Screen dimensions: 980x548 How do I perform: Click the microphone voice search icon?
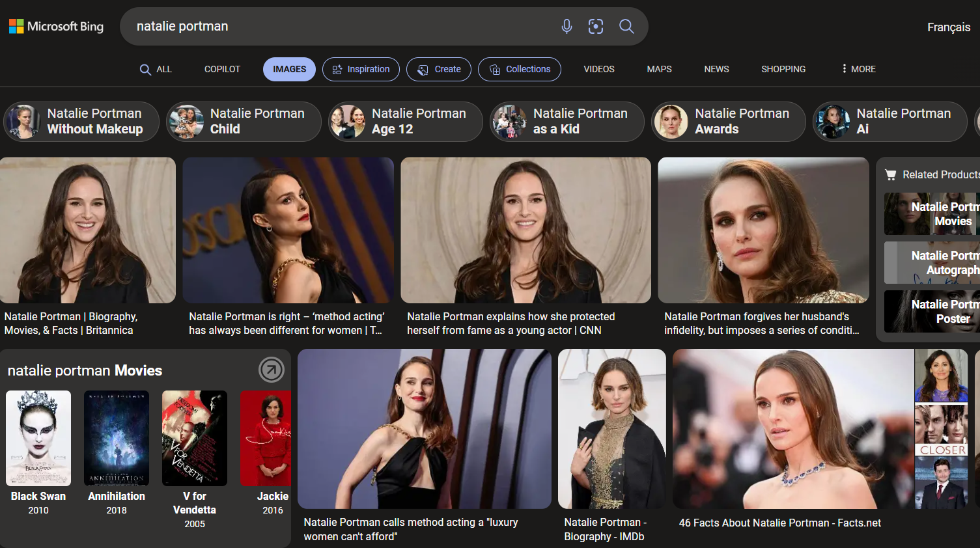(x=567, y=26)
